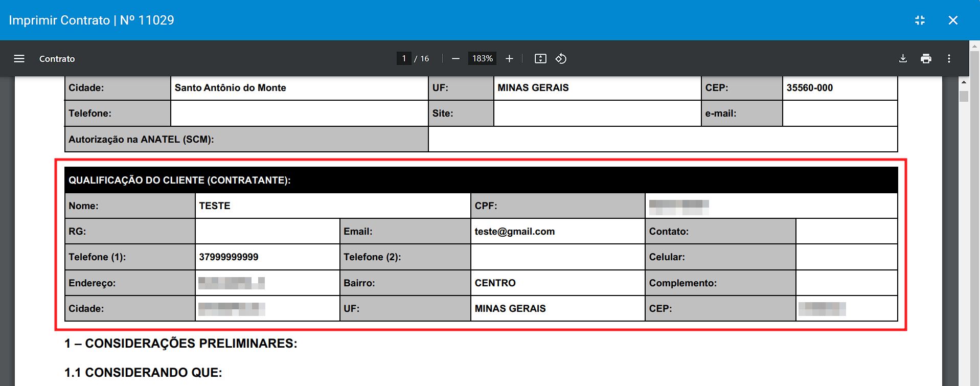Click 'QUALIFICAÇÃO DO CLIENTE (CONTRATANTE):' header
The height and width of the screenshot is (386, 980).
coord(179,180)
